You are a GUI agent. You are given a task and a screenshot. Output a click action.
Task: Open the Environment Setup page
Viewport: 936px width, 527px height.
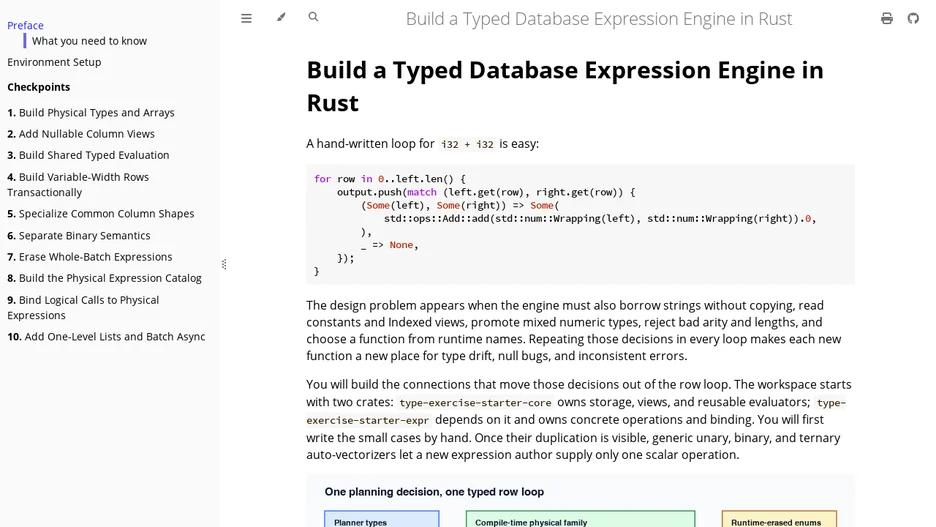54,62
